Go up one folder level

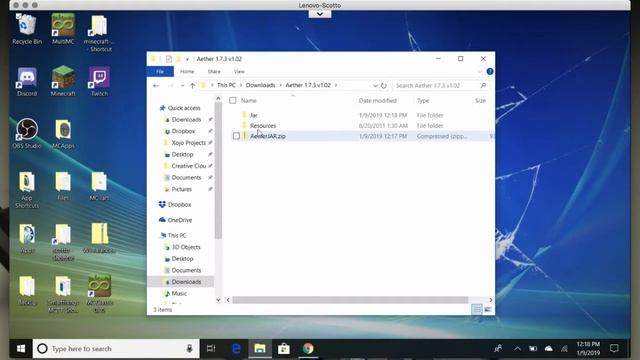click(192, 85)
